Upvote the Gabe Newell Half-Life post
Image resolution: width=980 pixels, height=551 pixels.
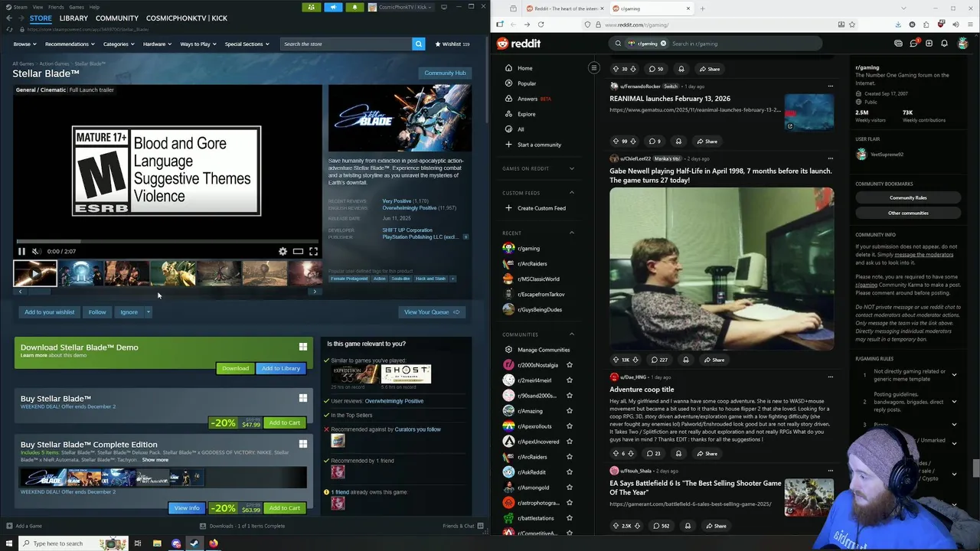[x=616, y=360]
